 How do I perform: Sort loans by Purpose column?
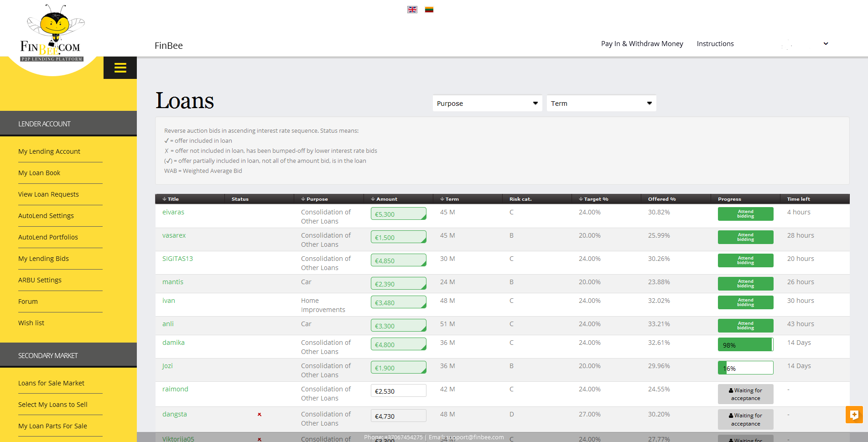click(314, 199)
